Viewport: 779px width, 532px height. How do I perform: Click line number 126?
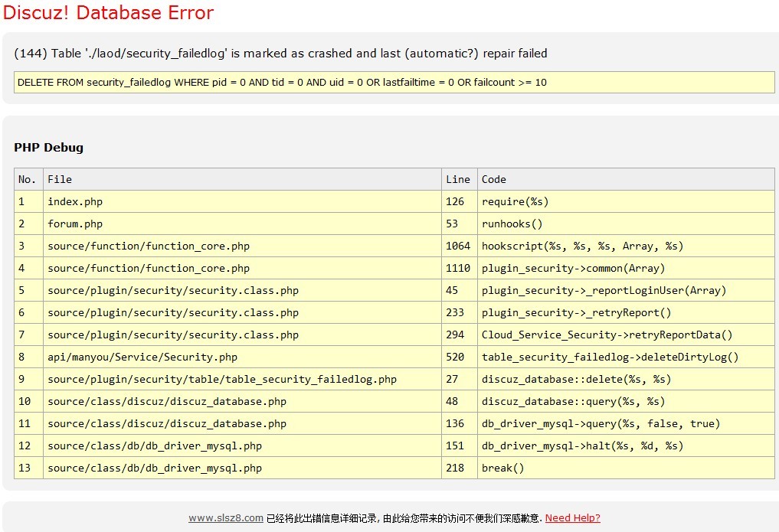460,201
